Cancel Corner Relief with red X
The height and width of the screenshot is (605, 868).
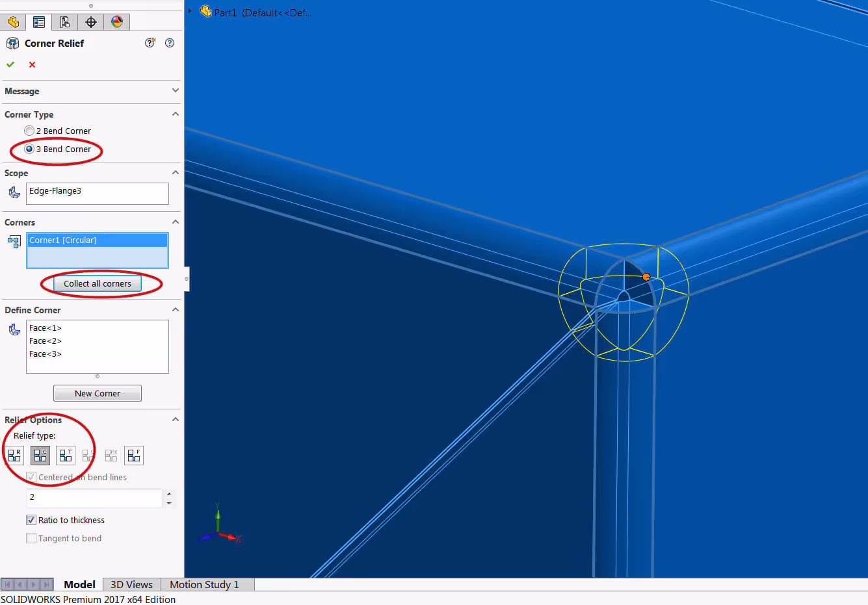(x=32, y=64)
